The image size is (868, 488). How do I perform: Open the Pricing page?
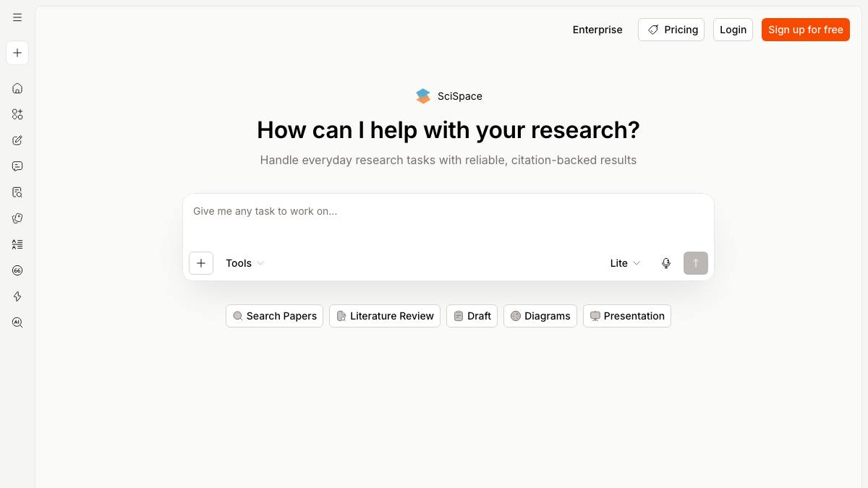pyautogui.click(x=671, y=30)
